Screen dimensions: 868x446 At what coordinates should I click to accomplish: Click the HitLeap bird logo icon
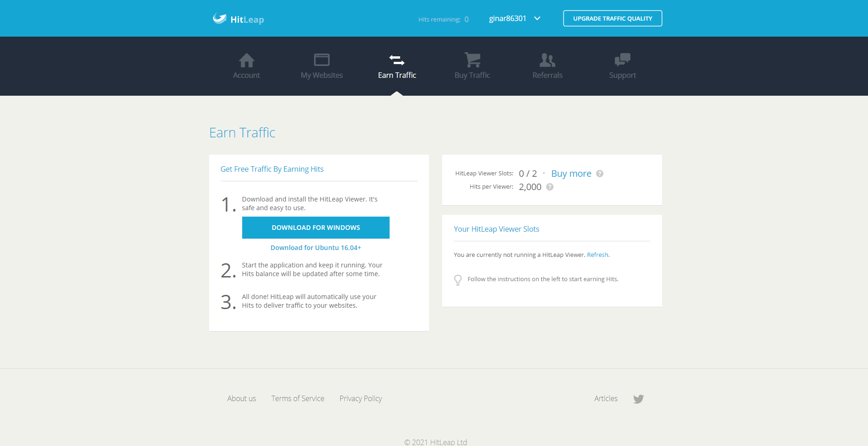click(220, 18)
